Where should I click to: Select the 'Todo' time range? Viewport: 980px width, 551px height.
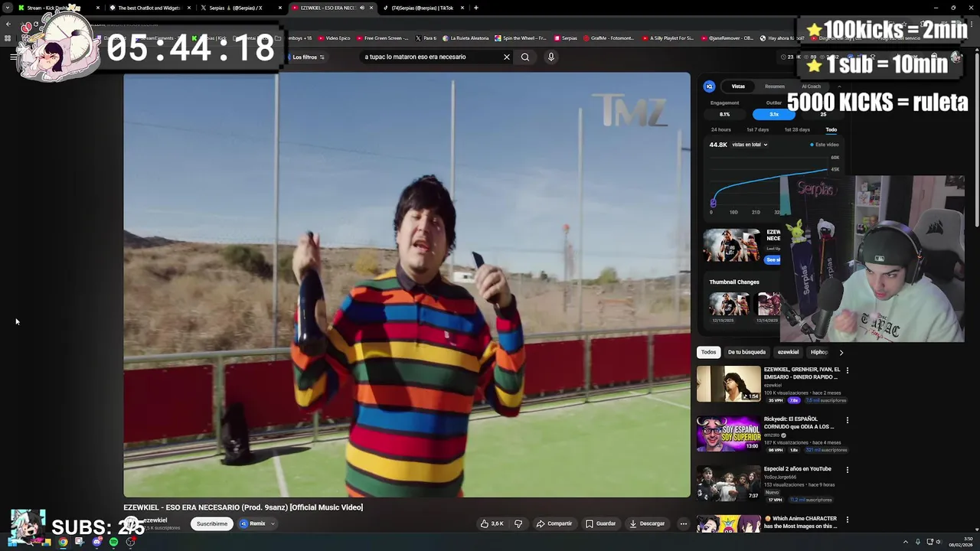click(x=831, y=129)
